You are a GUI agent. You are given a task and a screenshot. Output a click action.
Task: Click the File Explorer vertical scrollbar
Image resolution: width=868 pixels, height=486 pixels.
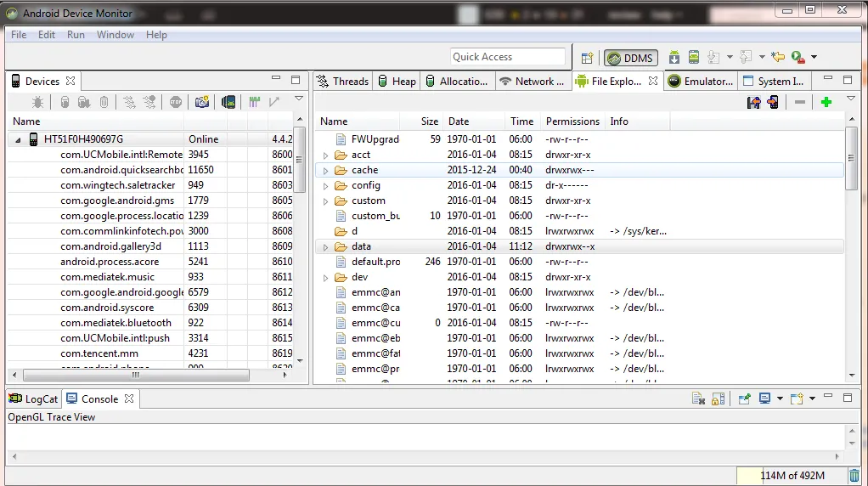851,159
